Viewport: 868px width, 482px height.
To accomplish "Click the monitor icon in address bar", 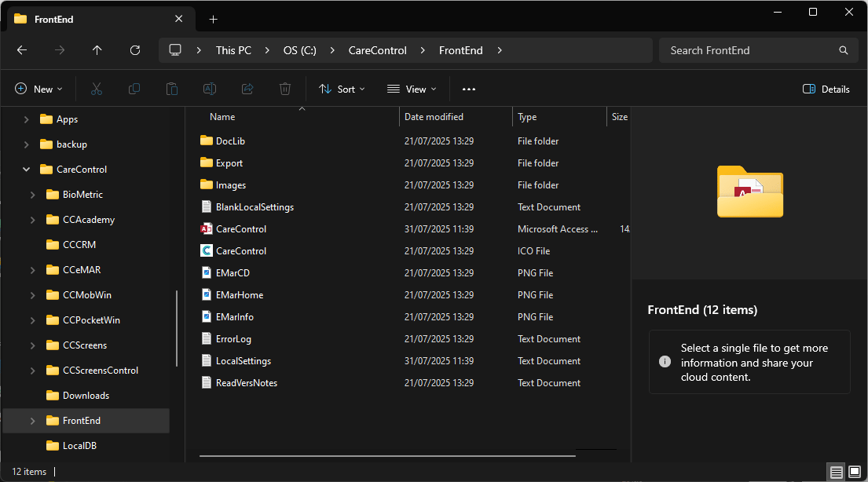I will pos(175,50).
